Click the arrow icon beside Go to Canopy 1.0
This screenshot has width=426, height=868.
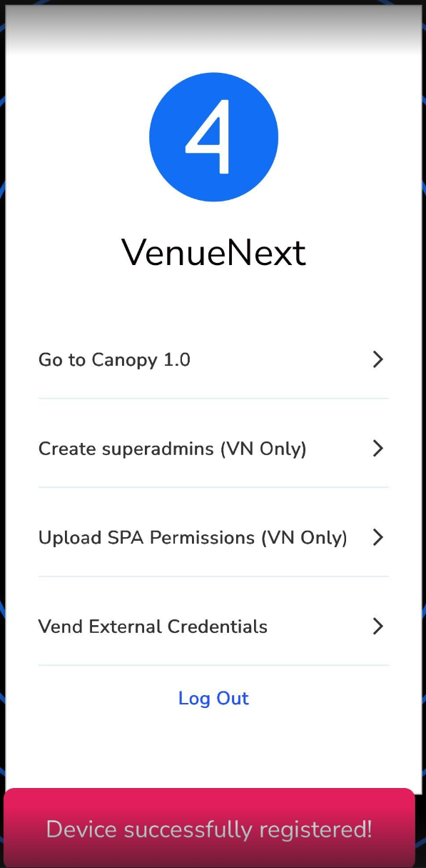click(378, 359)
